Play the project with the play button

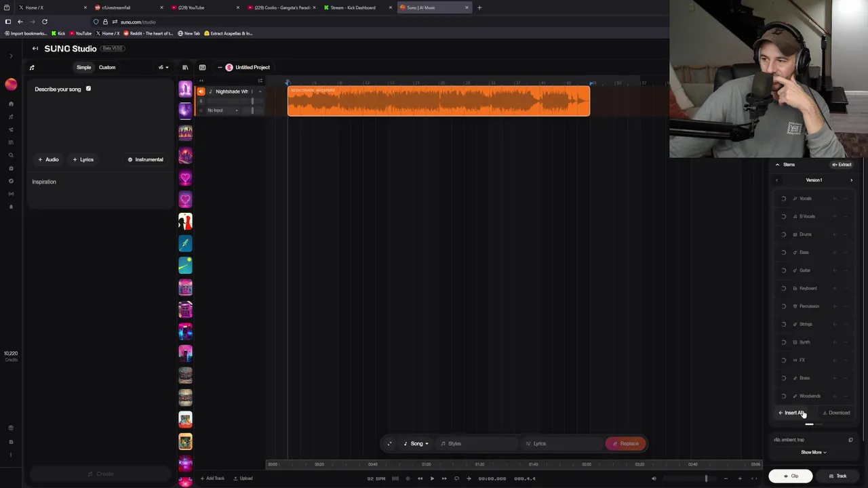point(432,479)
